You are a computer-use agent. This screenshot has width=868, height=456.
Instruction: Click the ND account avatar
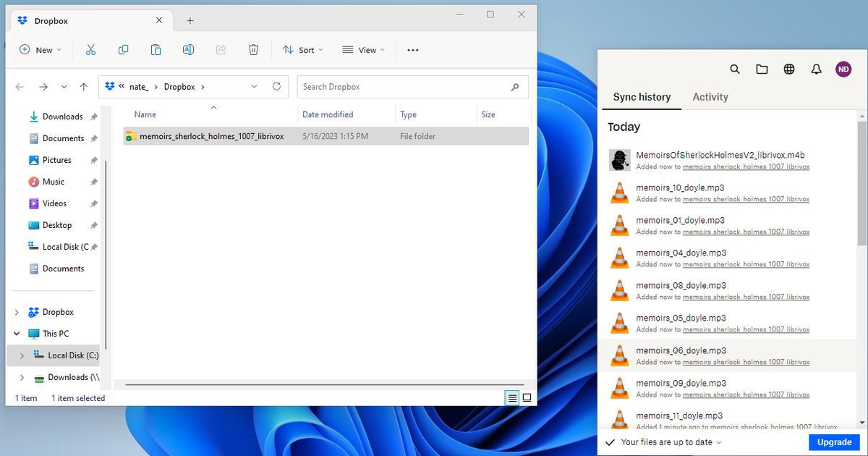843,69
